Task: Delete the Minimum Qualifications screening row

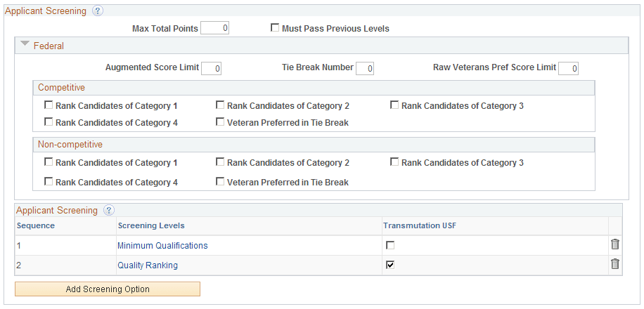Action: point(614,244)
